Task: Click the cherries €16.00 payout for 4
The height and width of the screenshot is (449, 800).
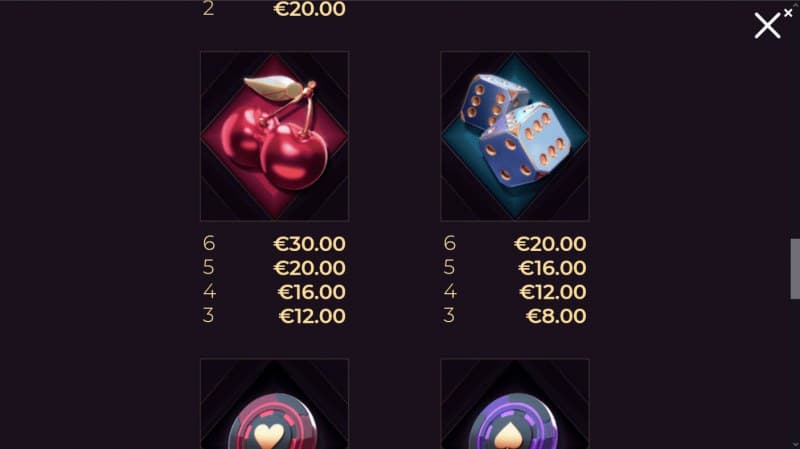Action: 312,292
